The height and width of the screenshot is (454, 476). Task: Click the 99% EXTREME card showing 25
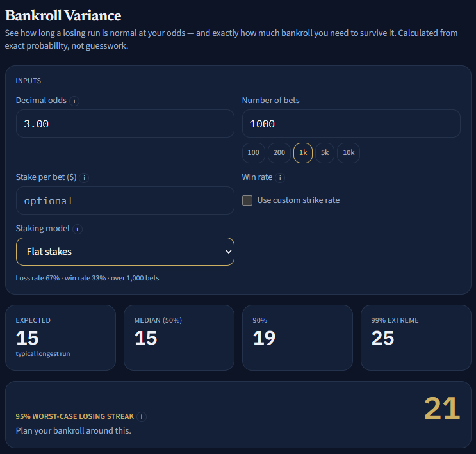tap(416, 337)
